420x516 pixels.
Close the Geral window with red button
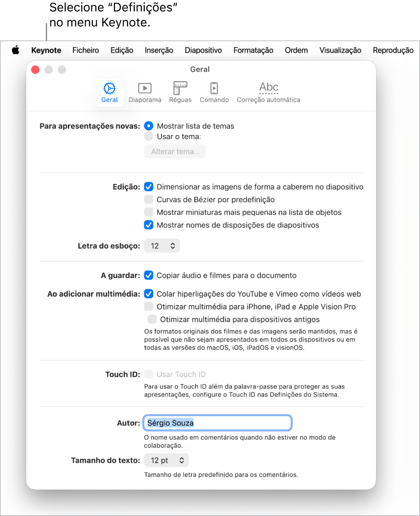(x=36, y=70)
